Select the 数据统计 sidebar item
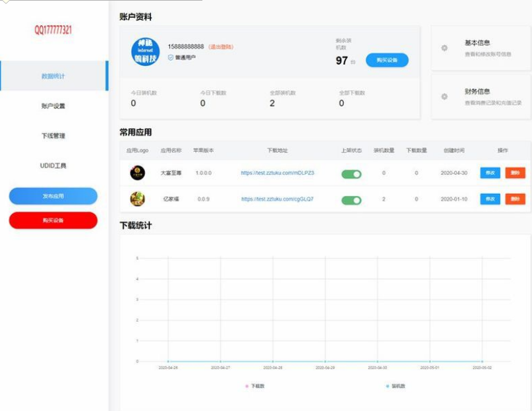532x411 pixels. [54, 76]
